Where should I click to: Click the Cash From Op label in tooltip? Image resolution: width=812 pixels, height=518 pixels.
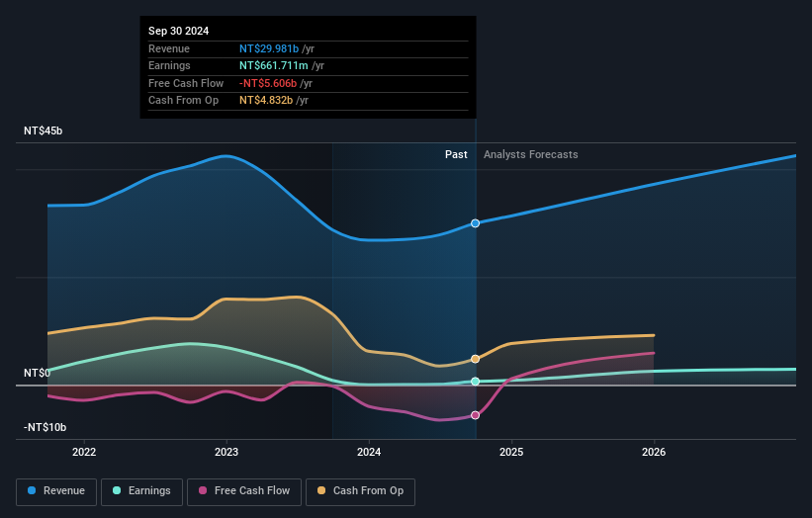183,101
